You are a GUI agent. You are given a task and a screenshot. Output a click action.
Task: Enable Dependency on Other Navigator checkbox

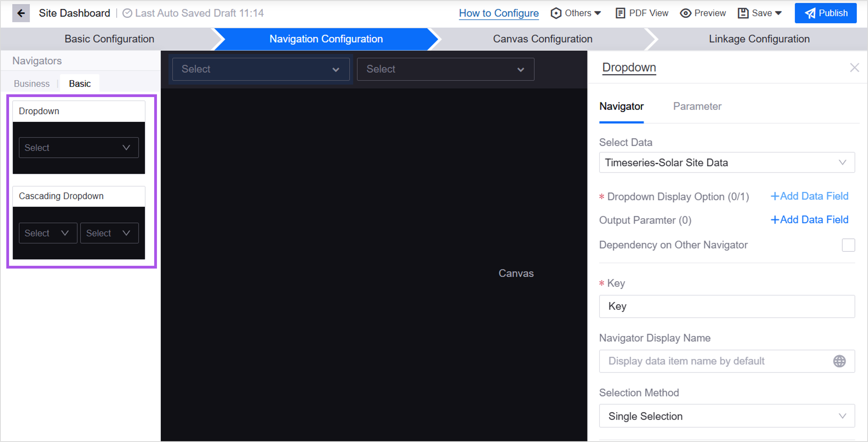tap(848, 245)
